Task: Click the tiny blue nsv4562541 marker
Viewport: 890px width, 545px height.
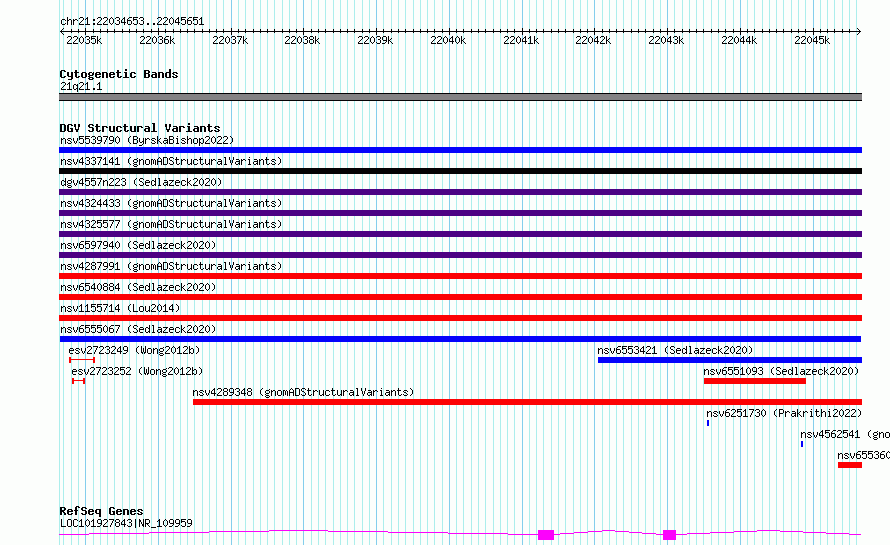Action: (x=801, y=444)
